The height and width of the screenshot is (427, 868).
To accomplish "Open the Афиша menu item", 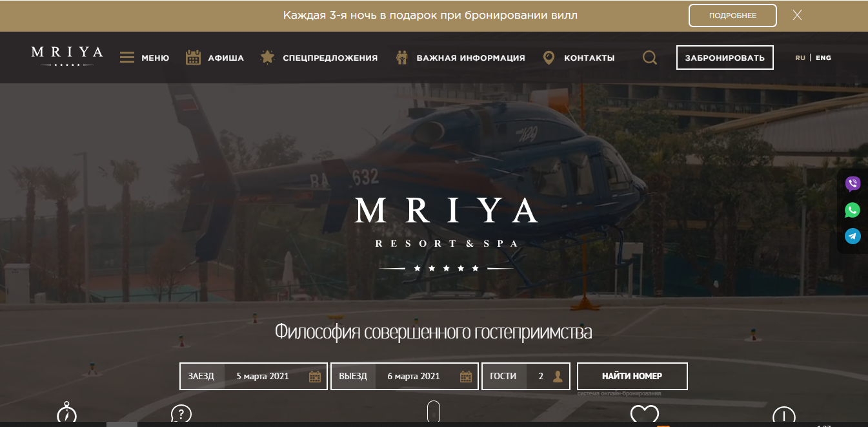I will coord(226,57).
